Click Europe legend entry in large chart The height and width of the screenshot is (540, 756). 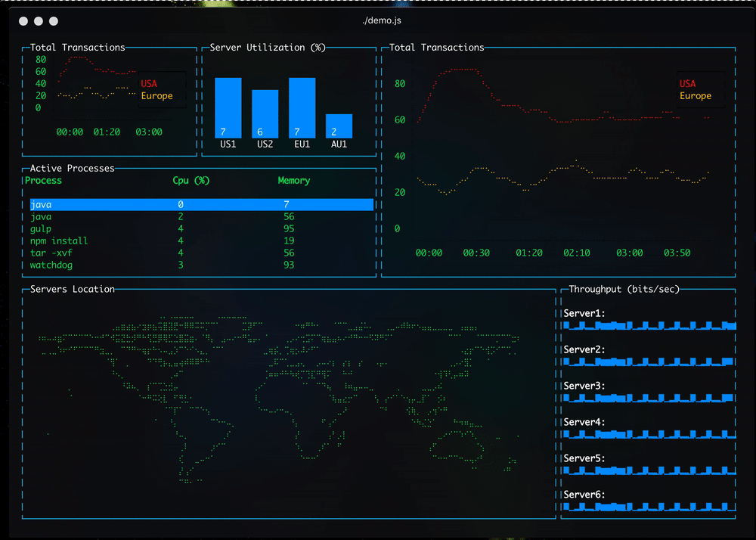pos(696,96)
